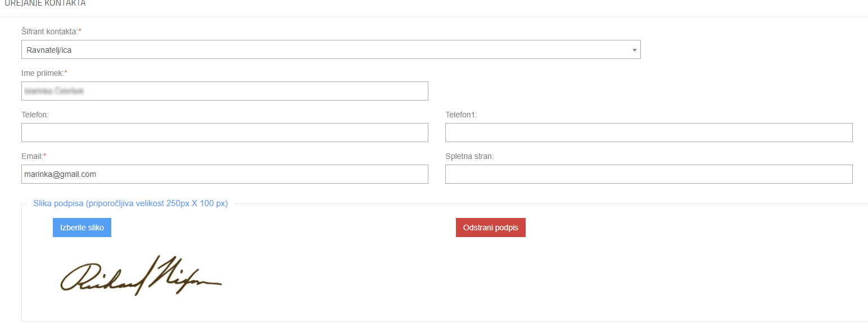
Task: Click the Izberite sliko button
Action: point(82,228)
